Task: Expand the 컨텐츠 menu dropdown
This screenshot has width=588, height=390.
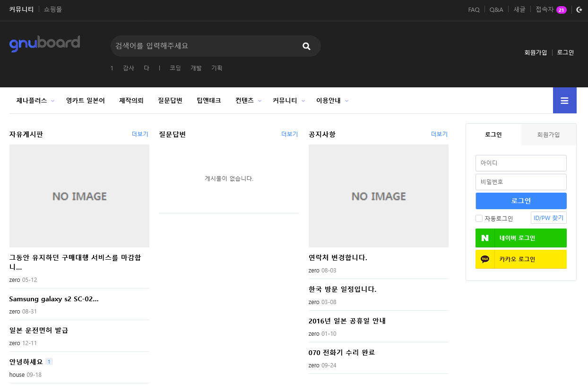Action: click(259, 101)
